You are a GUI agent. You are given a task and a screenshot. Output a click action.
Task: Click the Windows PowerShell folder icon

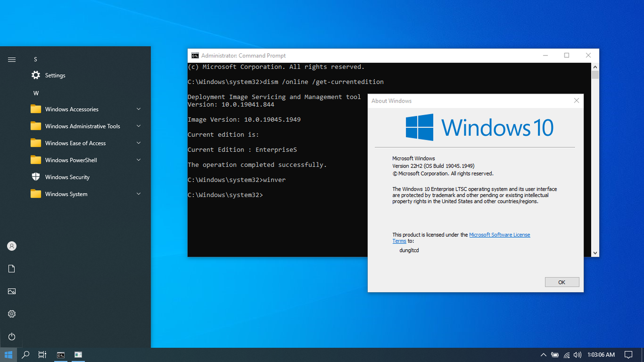click(36, 160)
